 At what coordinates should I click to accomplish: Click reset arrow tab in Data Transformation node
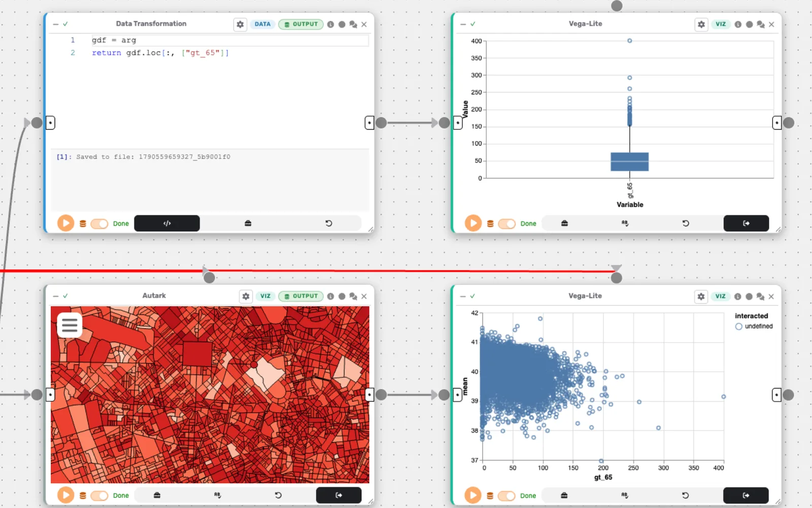328,223
